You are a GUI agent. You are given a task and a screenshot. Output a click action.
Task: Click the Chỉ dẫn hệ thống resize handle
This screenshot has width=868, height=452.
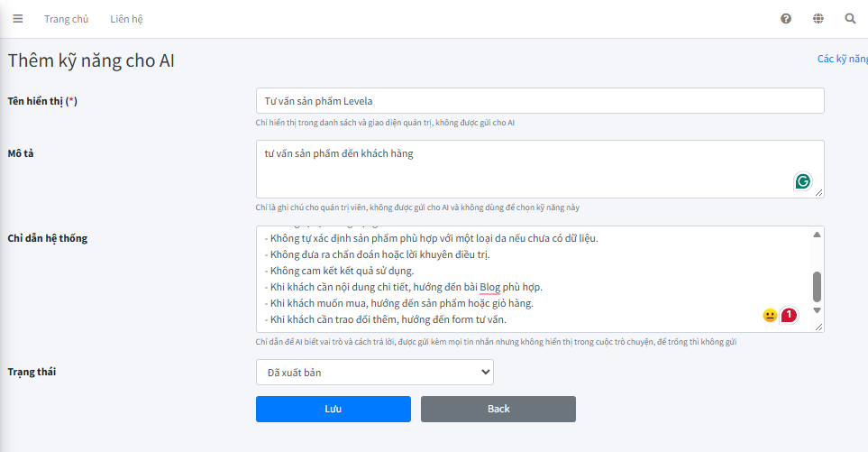818,327
